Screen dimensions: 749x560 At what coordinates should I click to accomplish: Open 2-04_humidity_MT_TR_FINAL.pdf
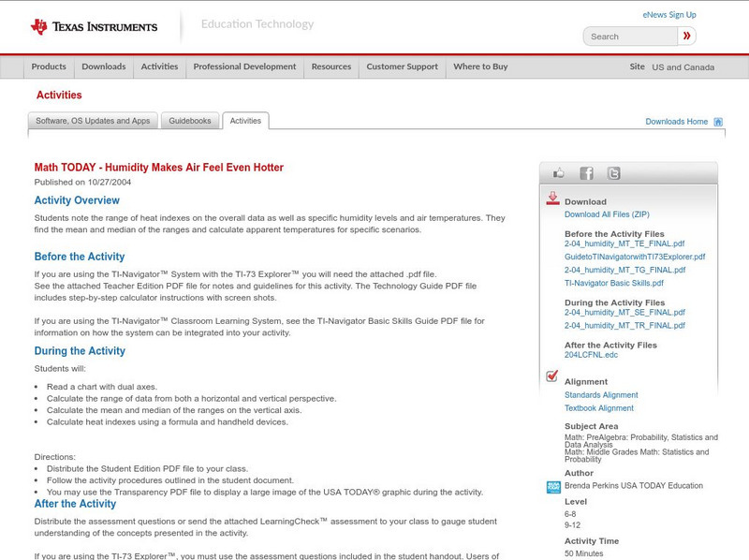pyautogui.click(x=624, y=325)
